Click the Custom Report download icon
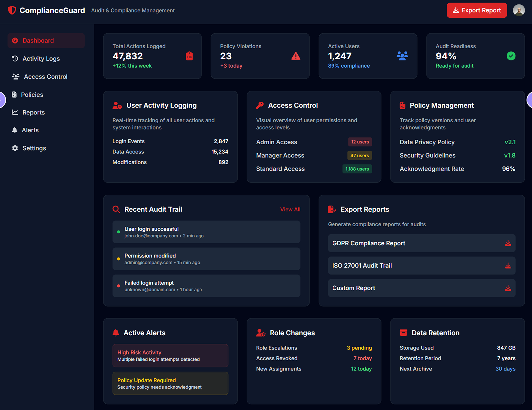 pyautogui.click(x=508, y=288)
